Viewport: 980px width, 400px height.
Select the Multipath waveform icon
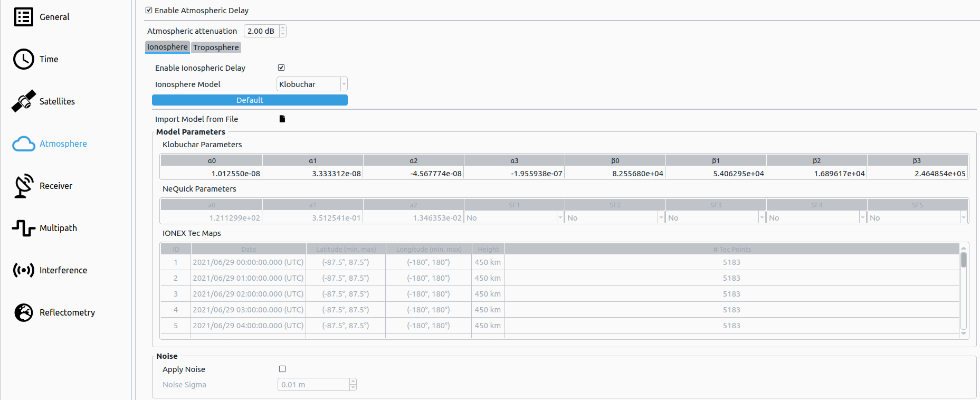tap(23, 228)
